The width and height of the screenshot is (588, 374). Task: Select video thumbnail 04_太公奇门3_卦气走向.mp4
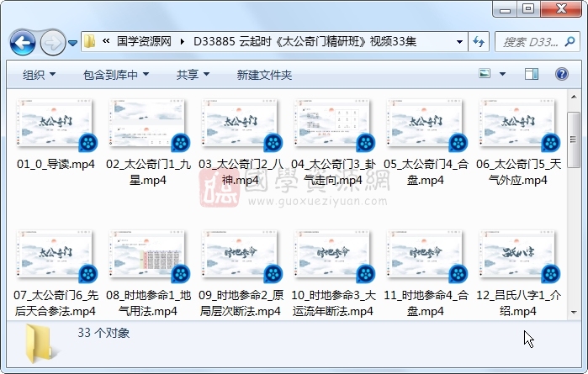click(333, 124)
